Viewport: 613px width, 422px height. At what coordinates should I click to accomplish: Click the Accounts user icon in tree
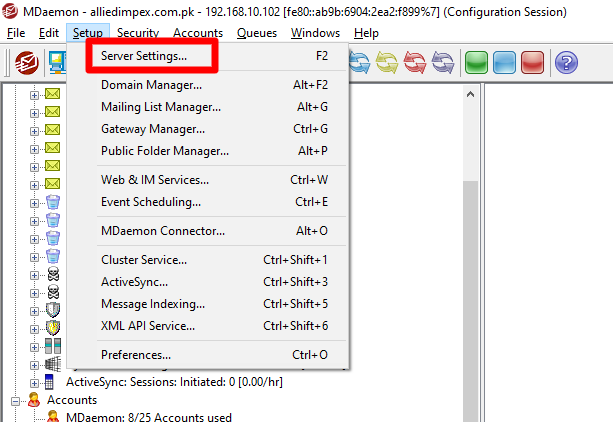33,399
